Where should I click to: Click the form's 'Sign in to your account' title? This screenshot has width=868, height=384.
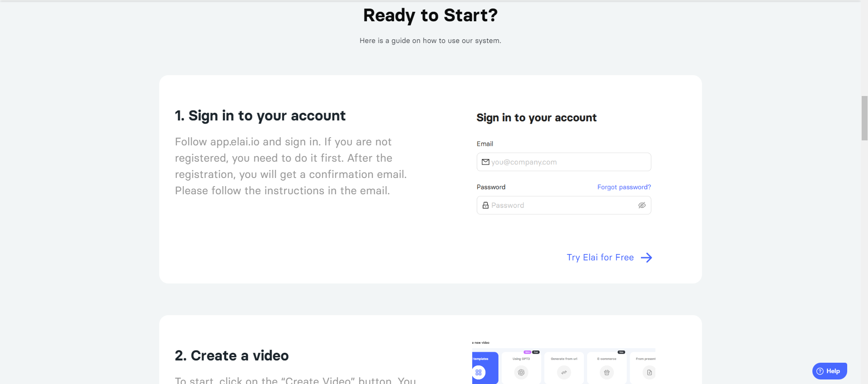(536, 118)
